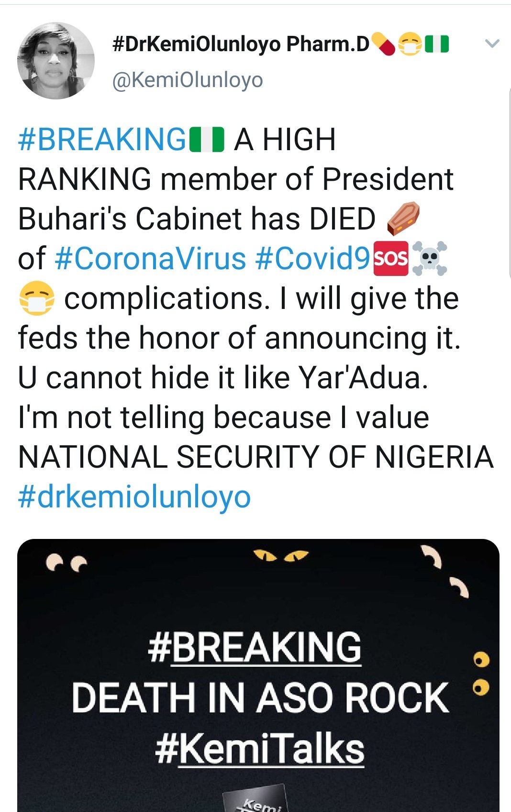Click the pill emoji in display name
Screen dimensions: 511x812
click(x=383, y=44)
